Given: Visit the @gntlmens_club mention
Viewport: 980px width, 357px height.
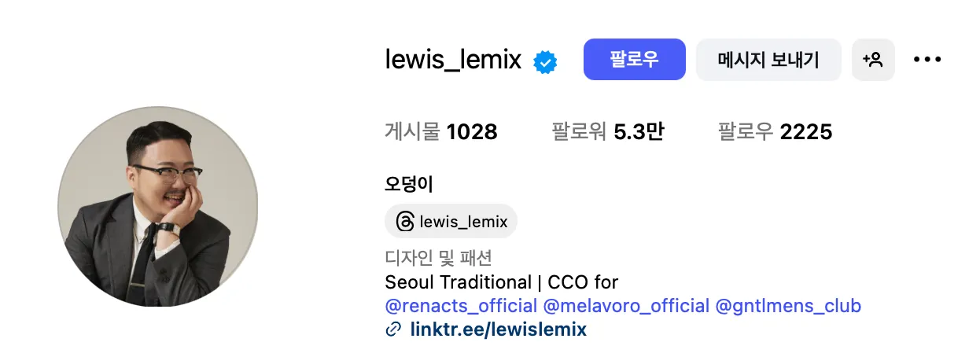Looking at the screenshot, I should tap(788, 306).
